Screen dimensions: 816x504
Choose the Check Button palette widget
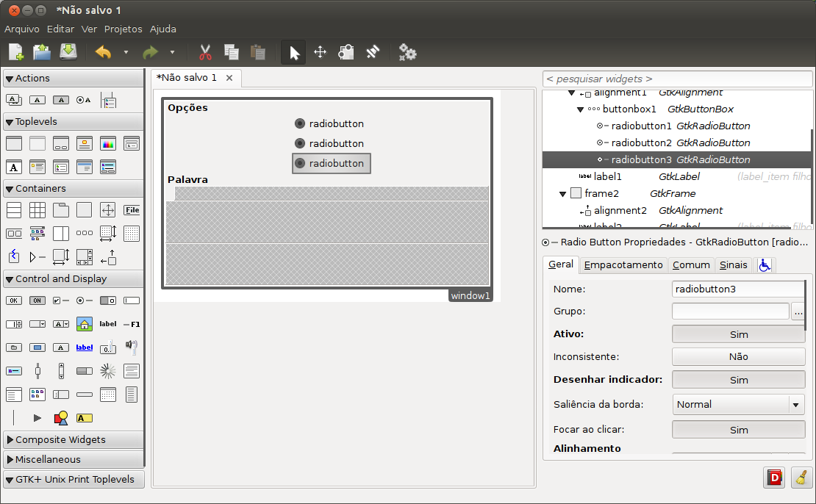[x=61, y=300]
